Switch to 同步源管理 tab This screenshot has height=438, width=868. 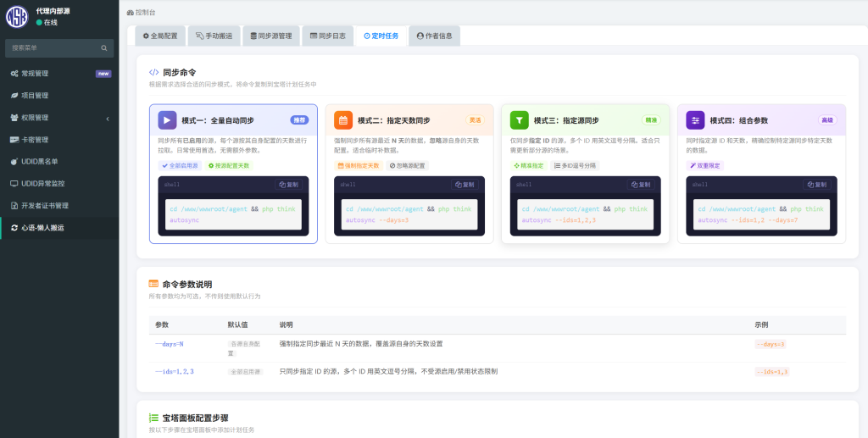click(271, 36)
